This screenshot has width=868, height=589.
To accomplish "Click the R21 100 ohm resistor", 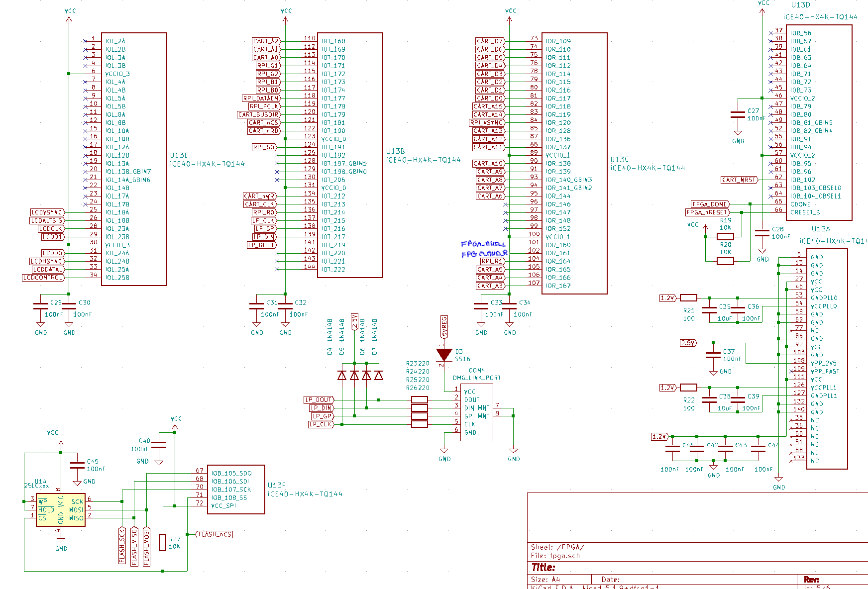I will click(x=688, y=298).
